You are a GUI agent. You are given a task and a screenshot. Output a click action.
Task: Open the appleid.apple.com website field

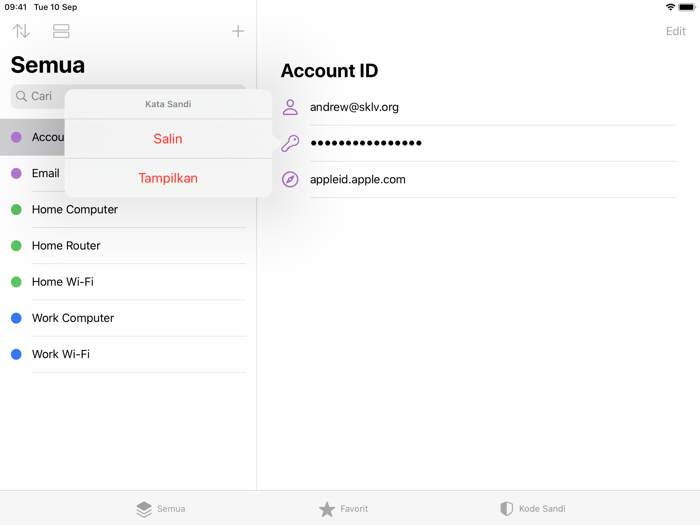358,179
